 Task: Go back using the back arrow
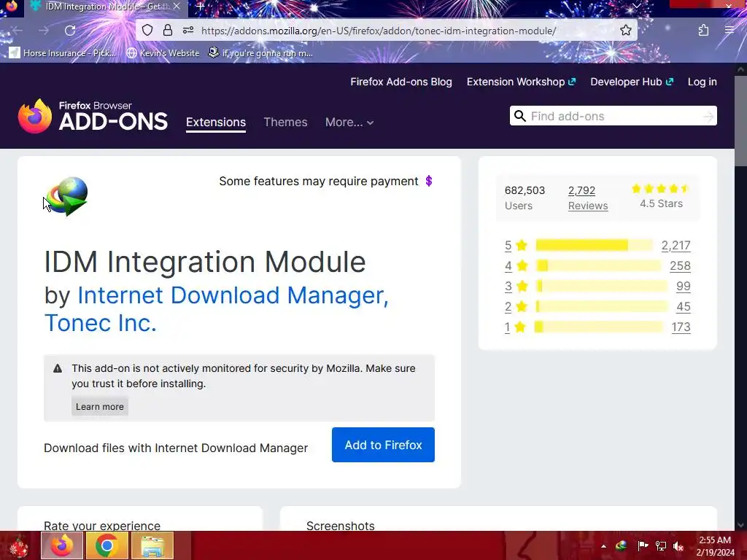pyautogui.click(x=18, y=31)
